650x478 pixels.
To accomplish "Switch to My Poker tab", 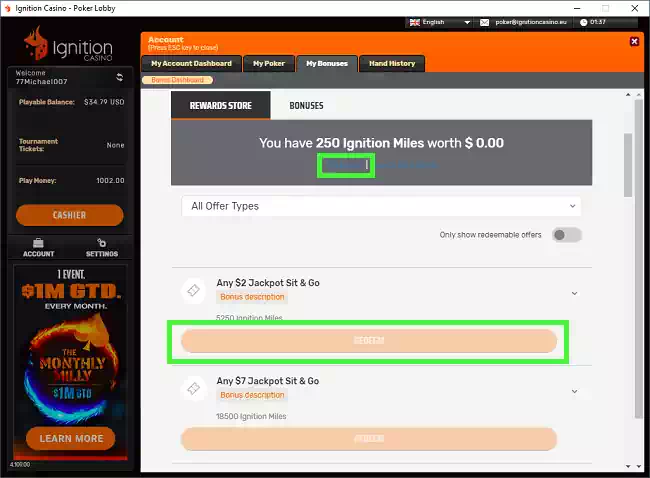I will pyautogui.click(x=269, y=63).
